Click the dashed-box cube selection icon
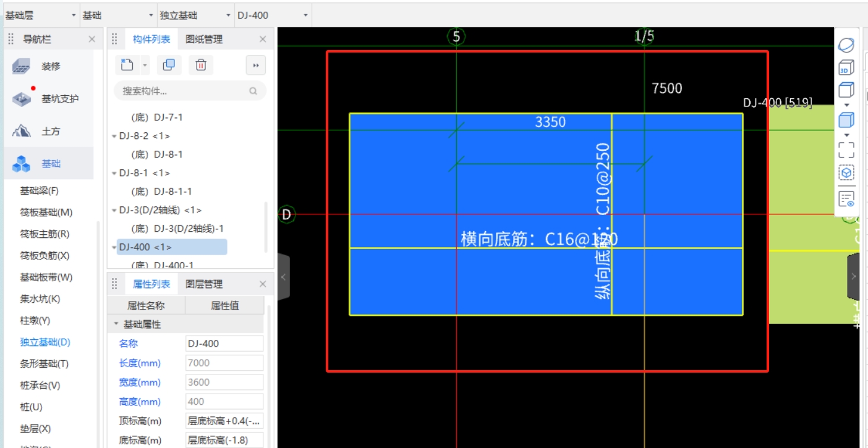 [846, 172]
